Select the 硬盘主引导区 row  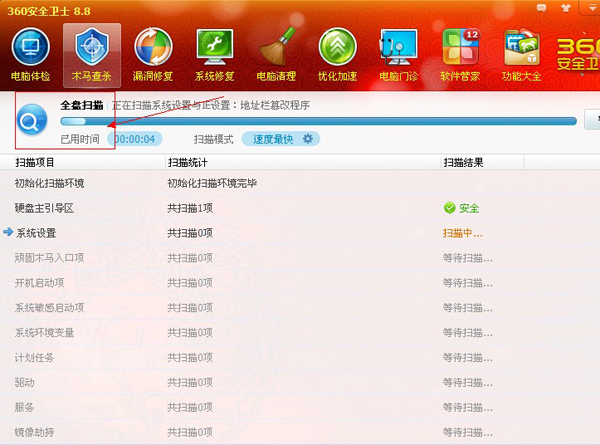pyautogui.click(x=300, y=208)
